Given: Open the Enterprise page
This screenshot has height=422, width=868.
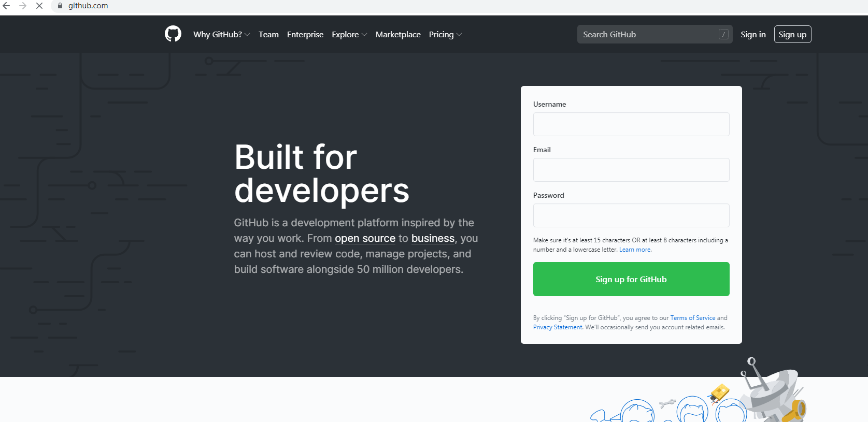Looking at the screenshot, I should coord(305,34).
